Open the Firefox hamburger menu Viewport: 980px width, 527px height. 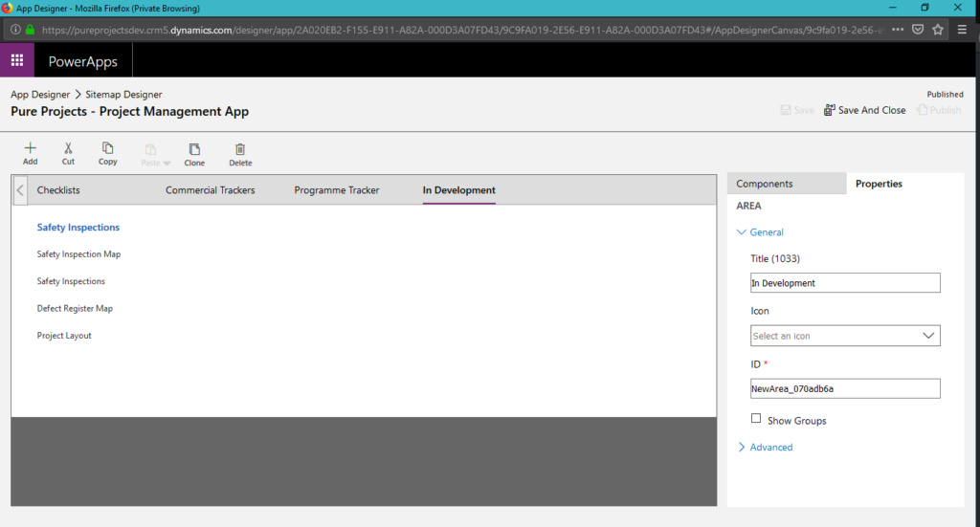(962, 30)
